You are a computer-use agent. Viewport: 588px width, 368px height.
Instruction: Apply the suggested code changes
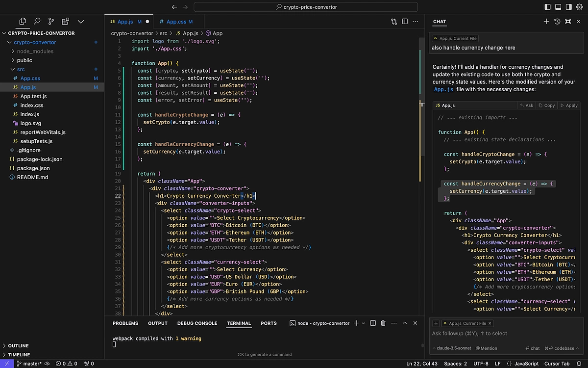pos(569,105)
